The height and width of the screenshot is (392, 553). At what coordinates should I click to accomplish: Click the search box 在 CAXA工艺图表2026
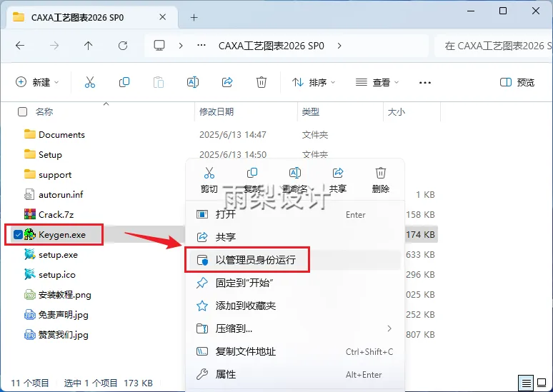point(494,46)
